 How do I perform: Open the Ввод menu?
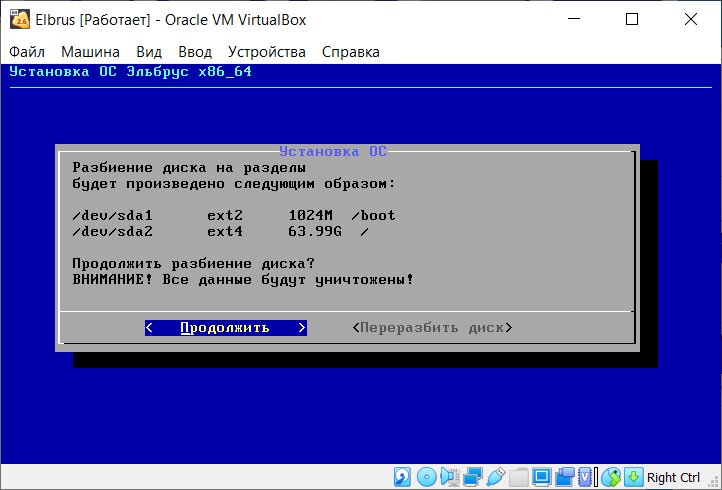click(x=195, y=52)
